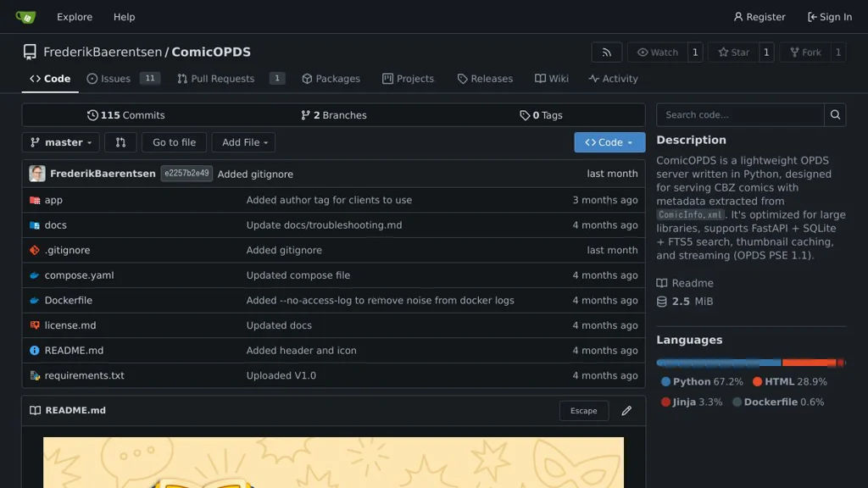Viewport: 868px width, 488px height.
Task: Expand the blue Code clone dropdown
Action: point(609,142)
